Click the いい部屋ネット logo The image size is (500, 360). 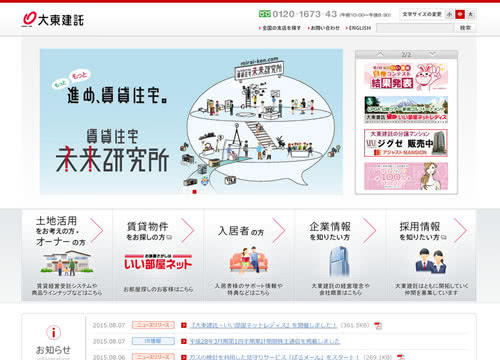coord(158,262)
